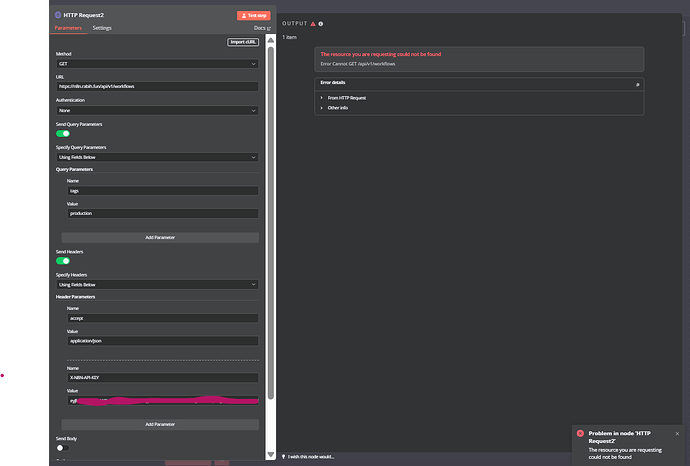Select the Parameters tab
Viewport: 690px width, 466px height.
[x=67, y=28]
